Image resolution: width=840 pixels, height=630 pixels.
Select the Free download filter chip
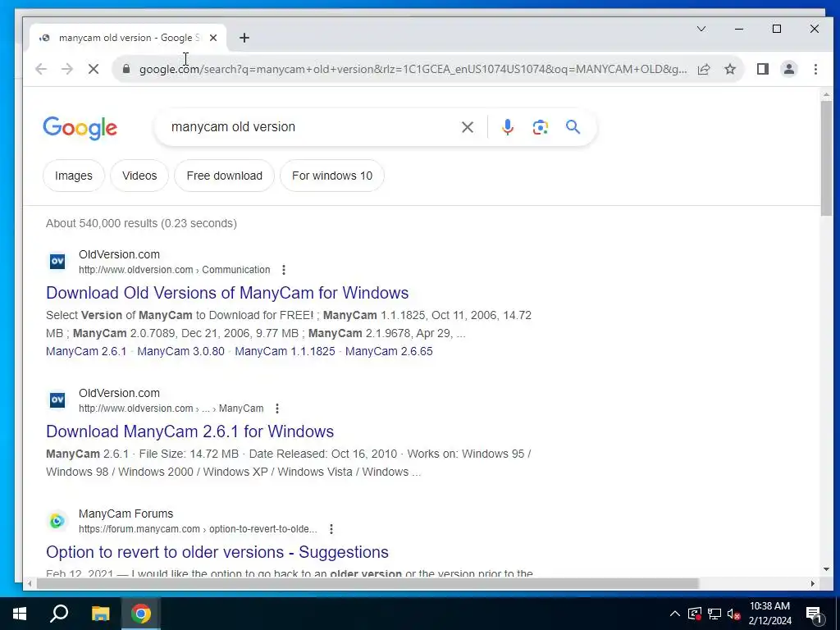[225, 176]
